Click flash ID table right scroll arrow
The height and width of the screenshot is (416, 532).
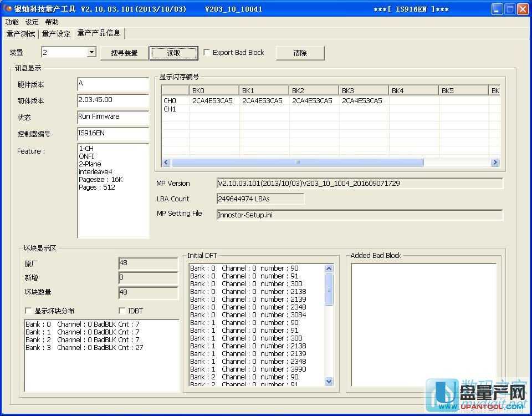click(x=495, y=163)
